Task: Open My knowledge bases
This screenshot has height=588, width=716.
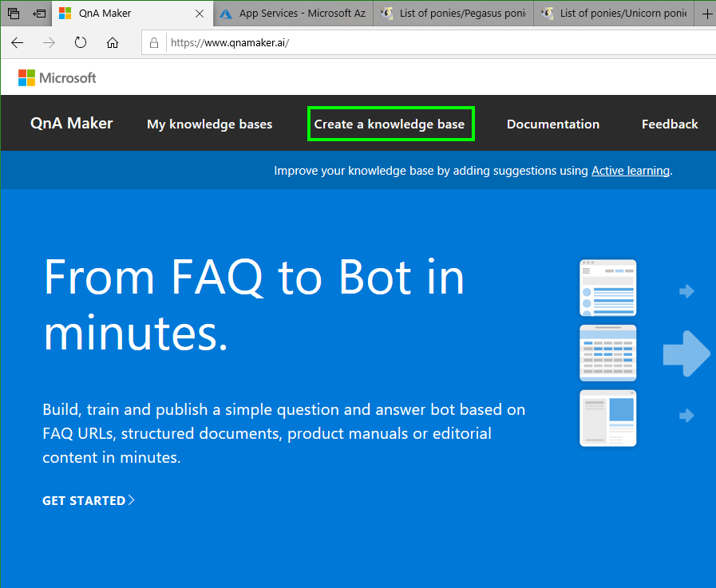Action: click(x=210, y=124)
